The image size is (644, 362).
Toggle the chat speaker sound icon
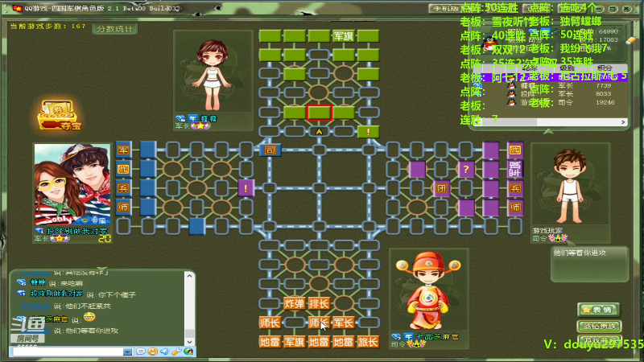(164, 352)
